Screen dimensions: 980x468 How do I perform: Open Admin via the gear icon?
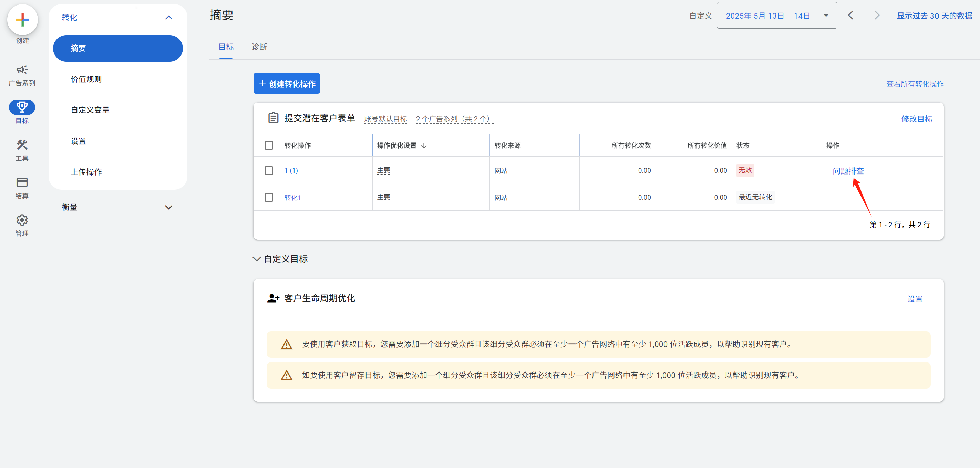click(22, 220)
